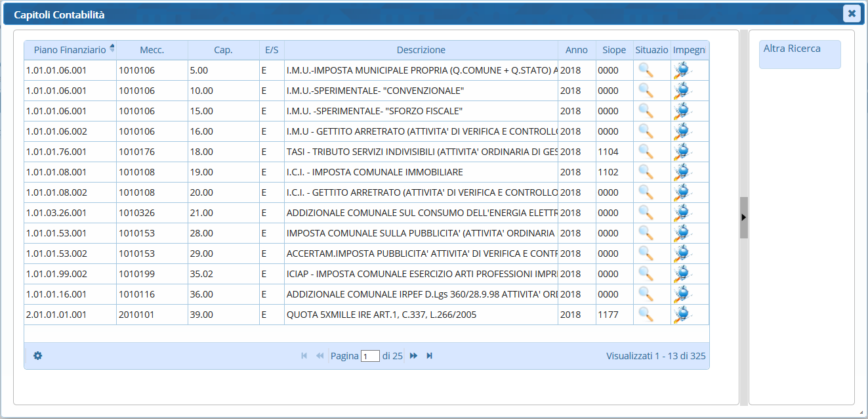Open Situazione magnifier for chapter 5.00
The image size is (868, 419).
(646, 70)
